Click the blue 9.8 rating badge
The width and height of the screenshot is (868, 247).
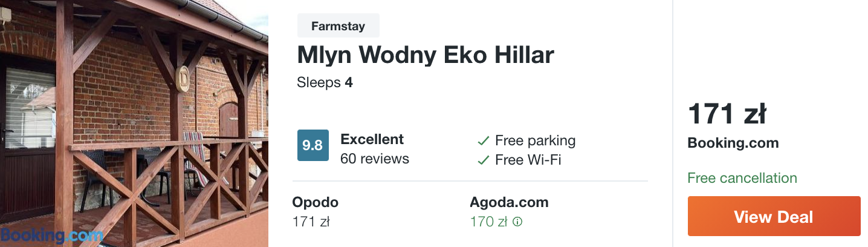(313, 145)
